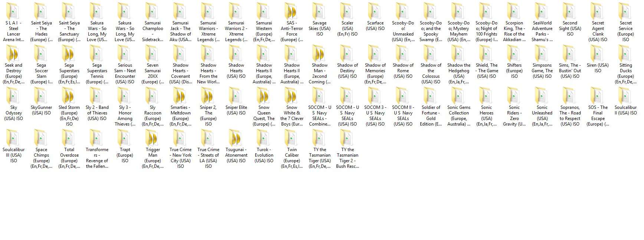Select the "Sly Raccoon" label
This screenshot has height=240, width=644.
pos(152,116)
